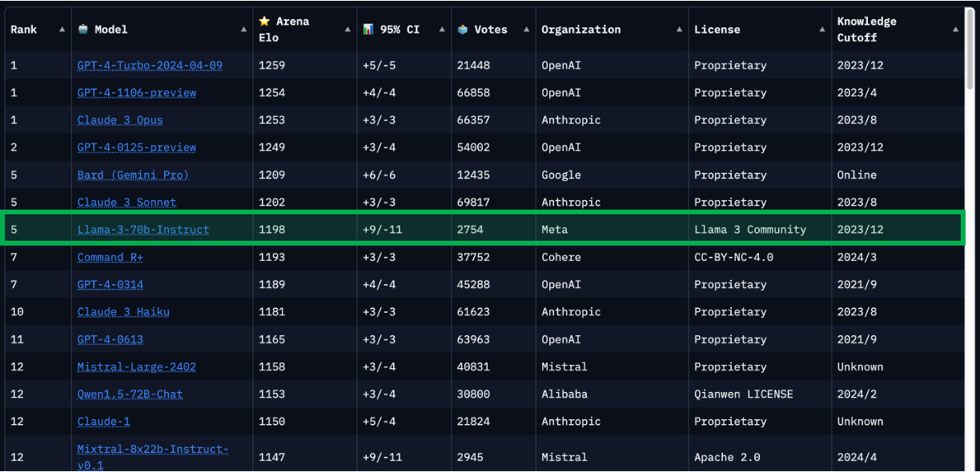Viewport: 980px width, 472px height.
Task: Sort by Arena Elo sort arrow
Action: tap(347, 30)
